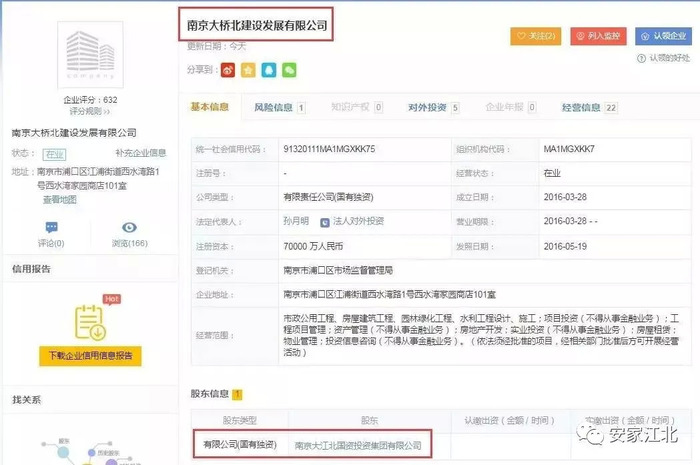The height and width of the screenshot is (465, 700).
Task: Open the 对外投资 tab
Action: point(433,108)
